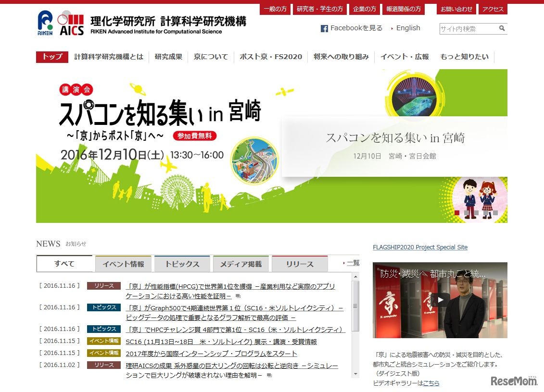Click the Facebook icon next to Facebookを見る

point(325,28)
